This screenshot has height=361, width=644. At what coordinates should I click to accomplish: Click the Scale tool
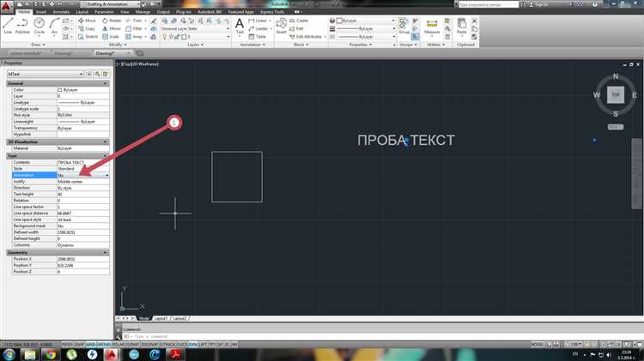tap(111, 37)
